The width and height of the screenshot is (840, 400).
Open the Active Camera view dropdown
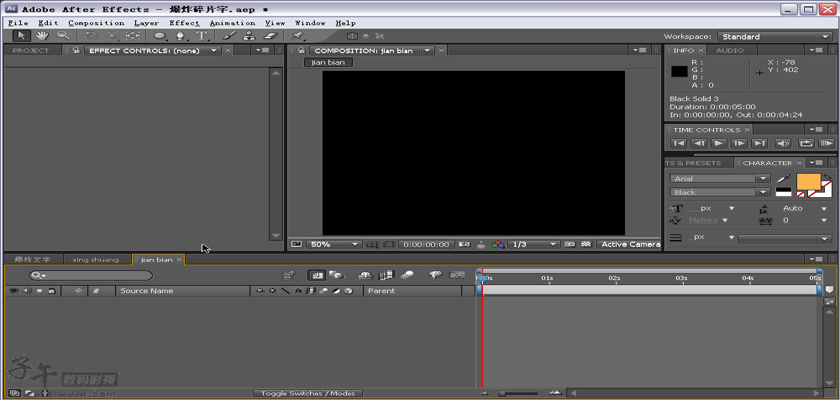click(x=628, y=244)
